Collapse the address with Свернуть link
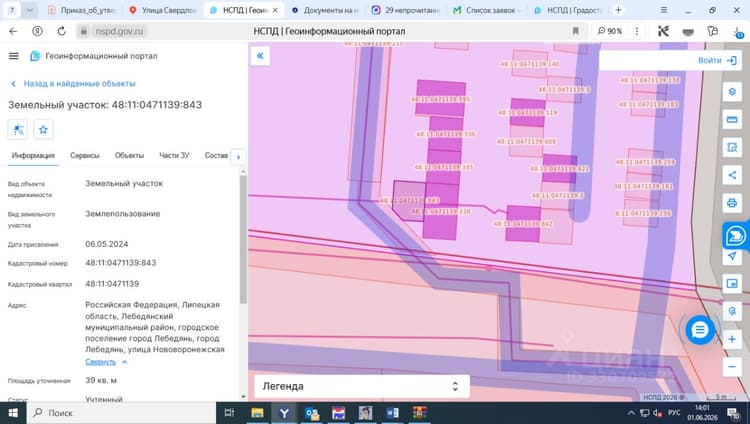Image resolution: width=750 pixels, height=424 pixels. tap(100, 362)
